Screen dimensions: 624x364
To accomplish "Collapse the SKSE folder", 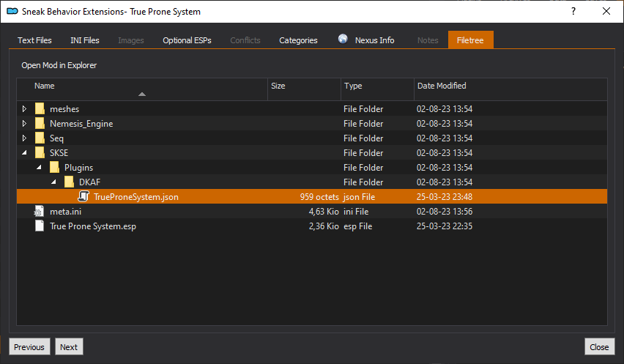I will [24, 153].
